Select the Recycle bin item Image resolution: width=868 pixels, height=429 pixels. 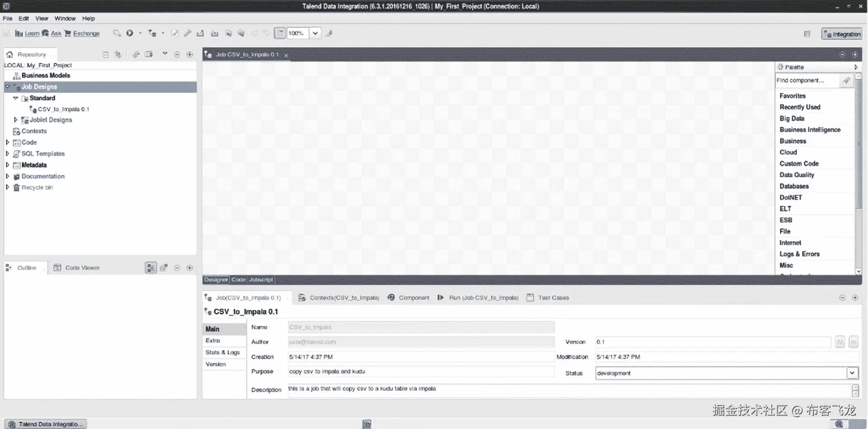pos(37,188)
